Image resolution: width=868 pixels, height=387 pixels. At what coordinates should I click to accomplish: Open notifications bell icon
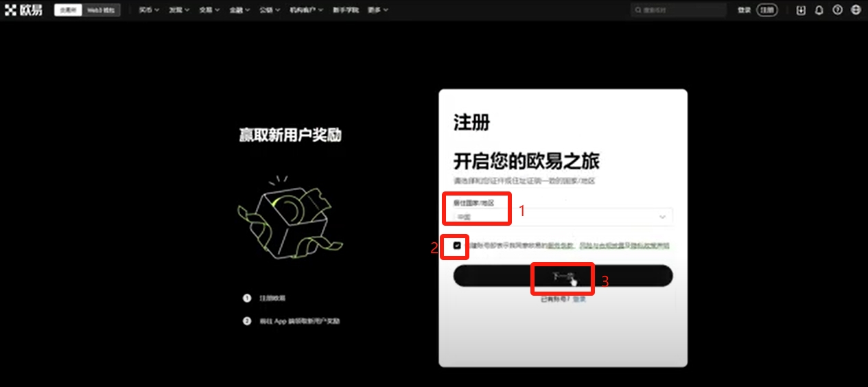point(819,10)
